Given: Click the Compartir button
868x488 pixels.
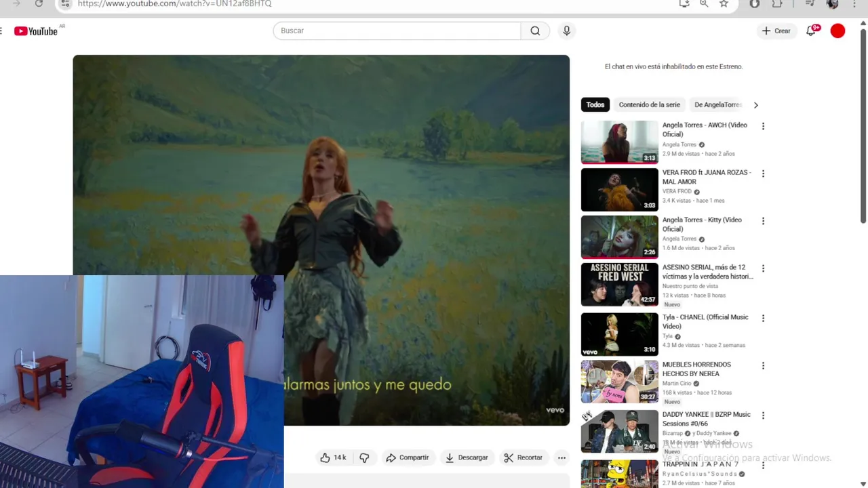Looking at the screenshot, I should pyautogui.click(x=407, y=457).
